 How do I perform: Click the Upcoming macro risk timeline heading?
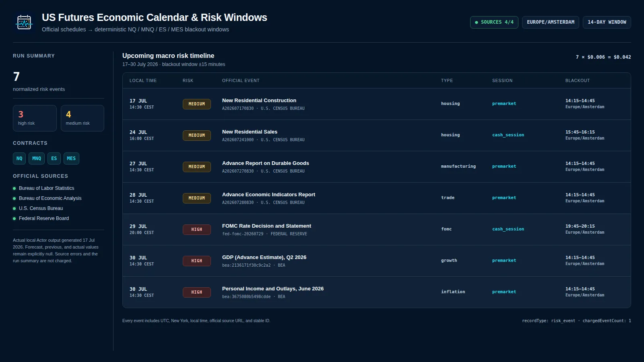click(168, 56)
